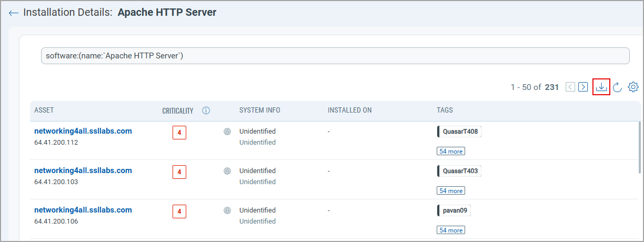644x242 pixels.
Task: Open networking4all.ssllabs.com asset at 64.41.200.103
Action: 83,170
